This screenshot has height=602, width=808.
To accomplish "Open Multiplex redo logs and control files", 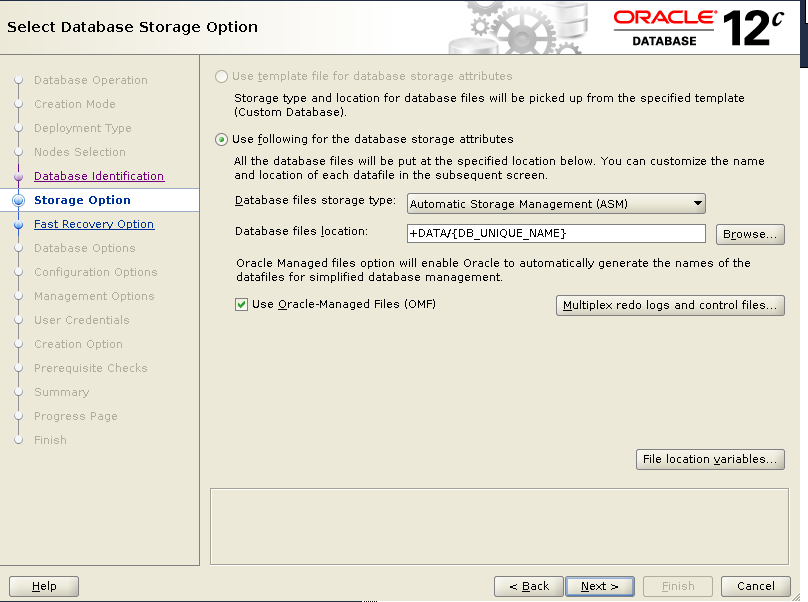I will click(x=669, y=305).
